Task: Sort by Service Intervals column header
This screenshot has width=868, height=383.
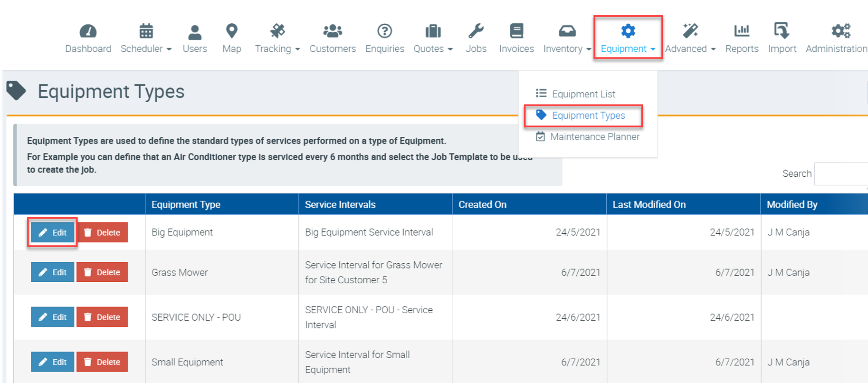Action: [340, 204]
